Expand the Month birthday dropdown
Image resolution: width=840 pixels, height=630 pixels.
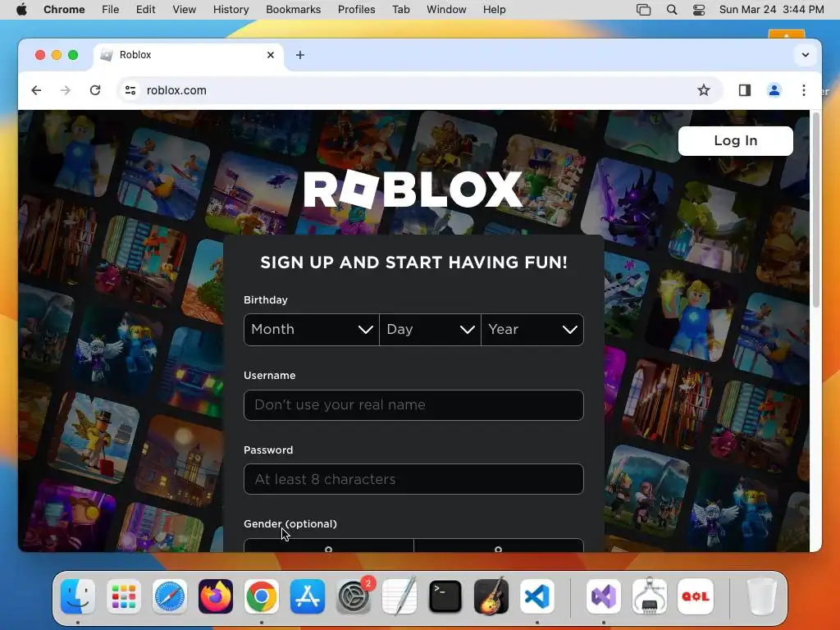pyautogui.click(x=311, y=330)
